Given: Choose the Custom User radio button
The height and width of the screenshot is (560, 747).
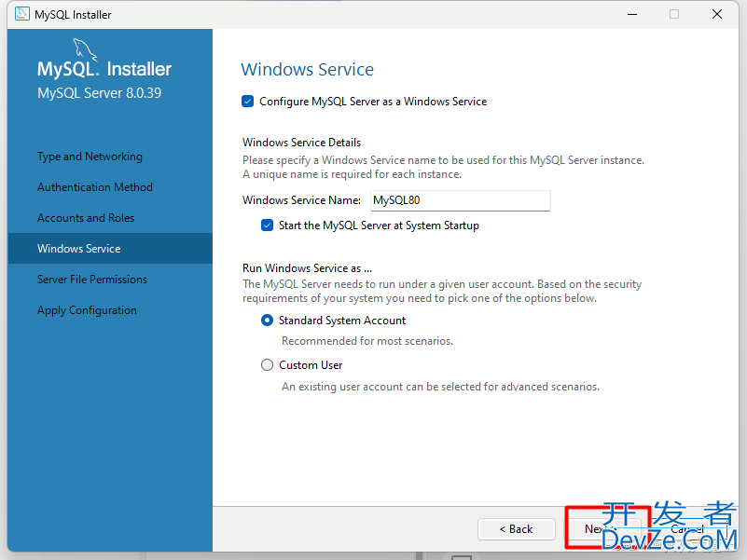Looking at the screenshot, I should click(268, 365).
